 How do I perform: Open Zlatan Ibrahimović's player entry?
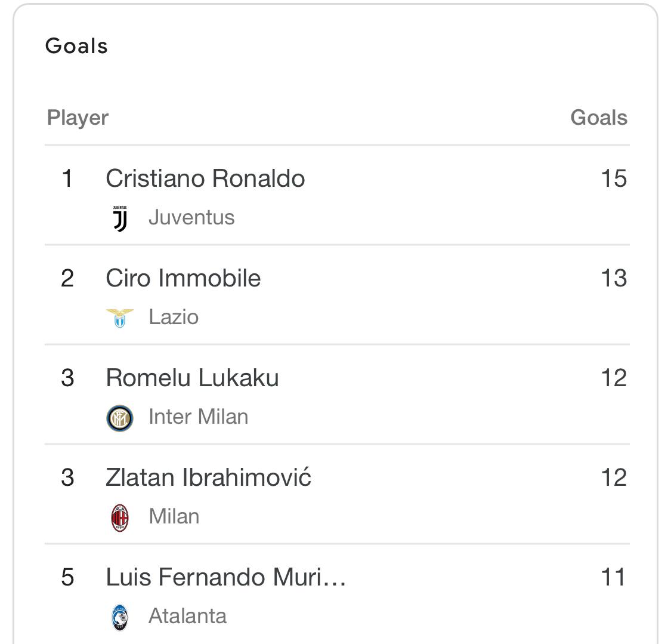[x=208, y=477]
